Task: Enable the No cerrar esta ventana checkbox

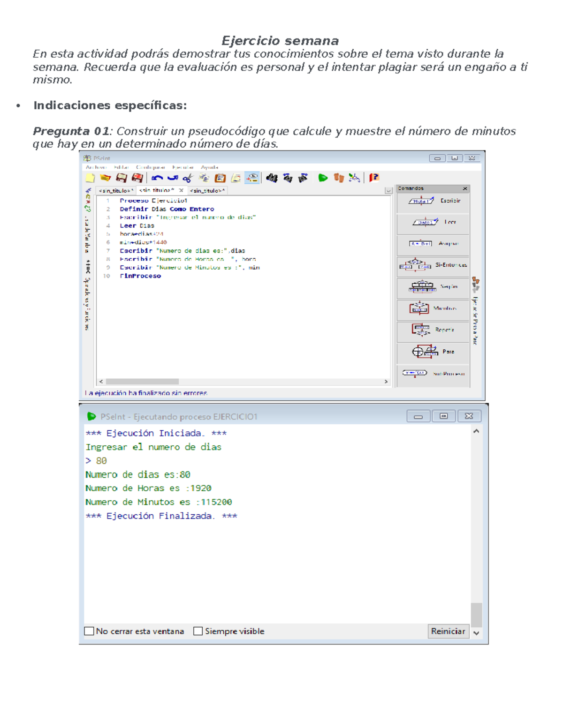Action: tap(89, 631)
